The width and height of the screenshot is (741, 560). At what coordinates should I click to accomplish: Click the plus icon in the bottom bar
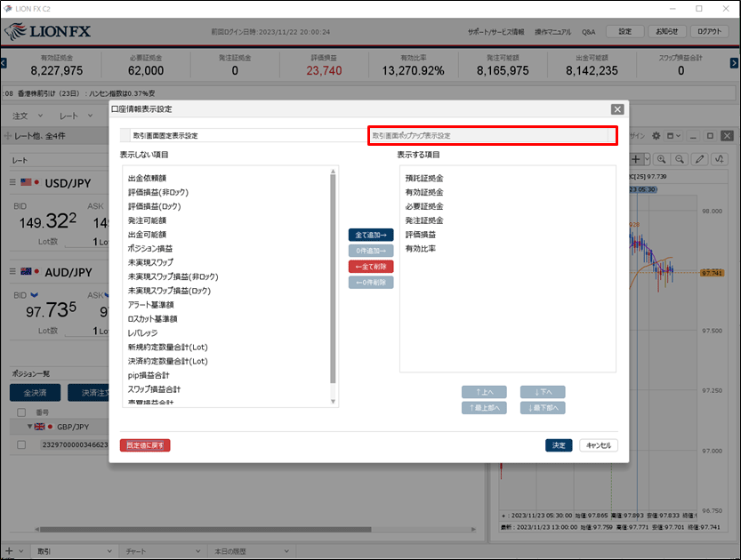click(9, 551)
